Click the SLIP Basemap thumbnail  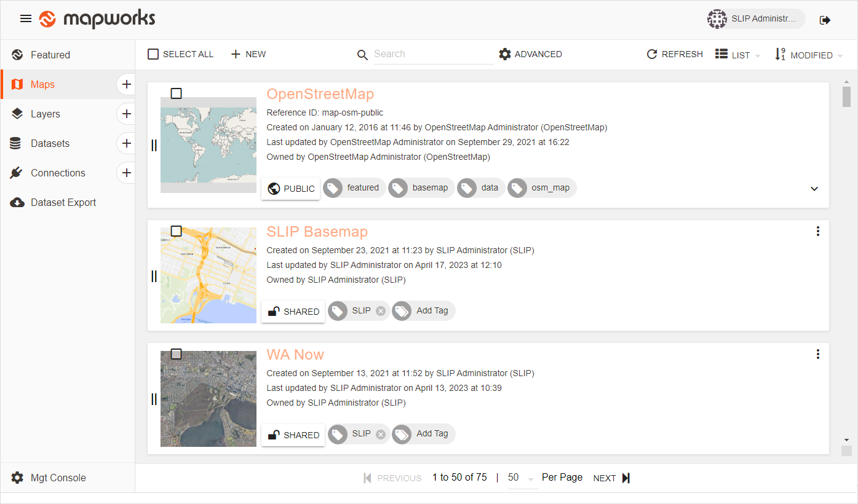point(209,275)
